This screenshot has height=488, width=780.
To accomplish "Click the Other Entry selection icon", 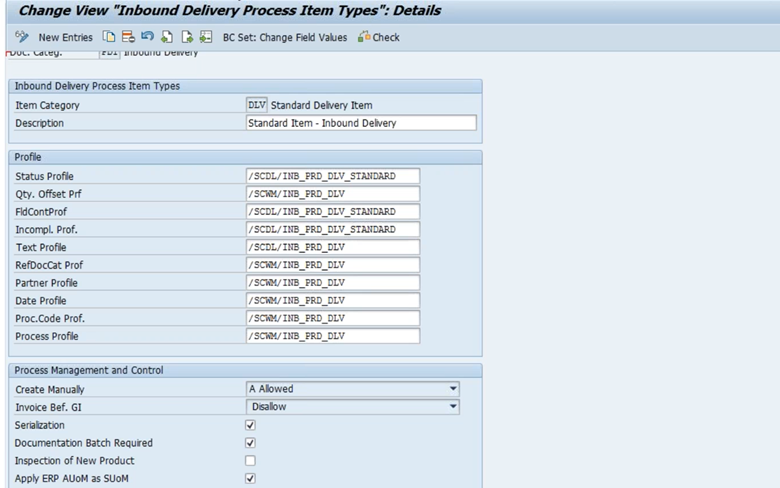I will (205, 37).
